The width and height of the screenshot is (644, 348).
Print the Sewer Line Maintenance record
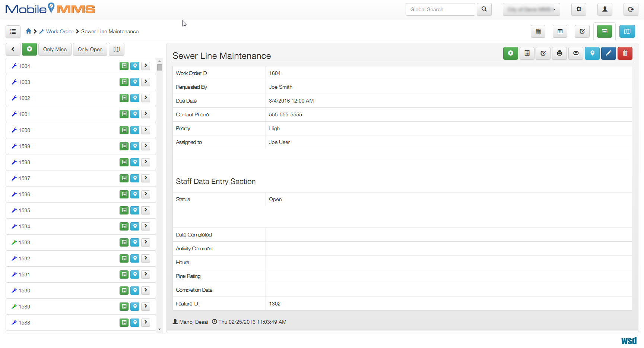coord(559,53)
